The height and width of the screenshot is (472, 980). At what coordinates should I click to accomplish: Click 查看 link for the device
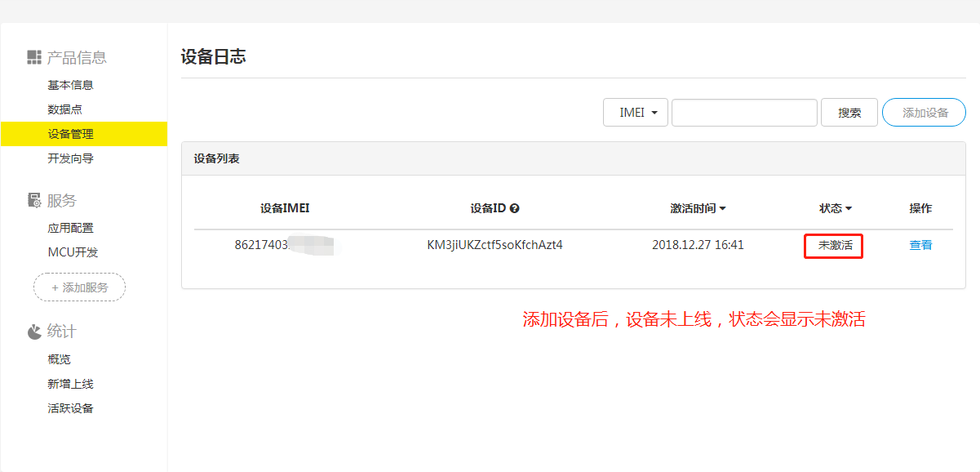click(x=920, y=245)
